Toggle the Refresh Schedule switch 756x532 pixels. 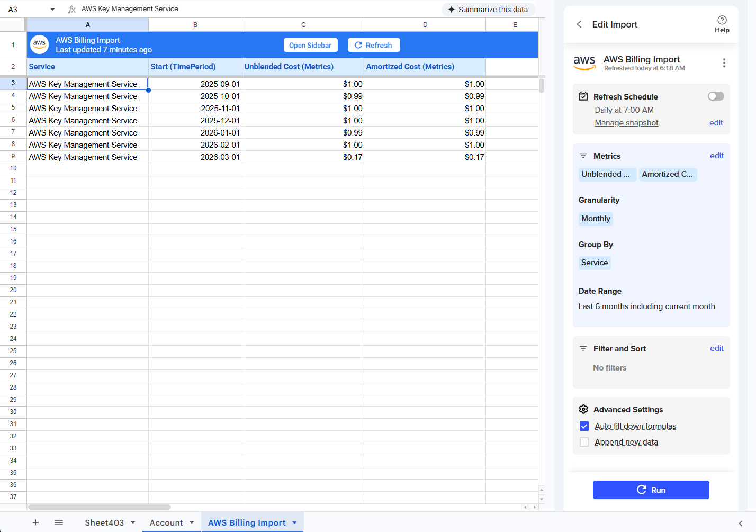coord(716,96)
